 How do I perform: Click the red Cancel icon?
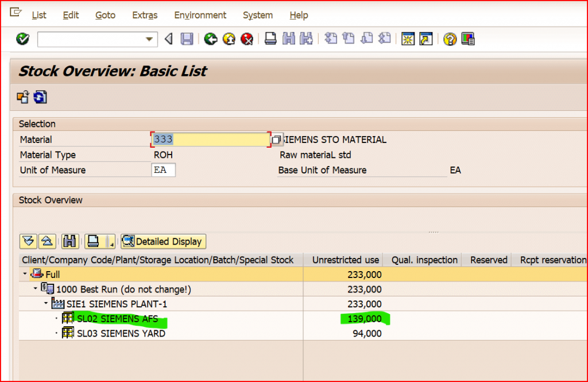click(247, 38)
